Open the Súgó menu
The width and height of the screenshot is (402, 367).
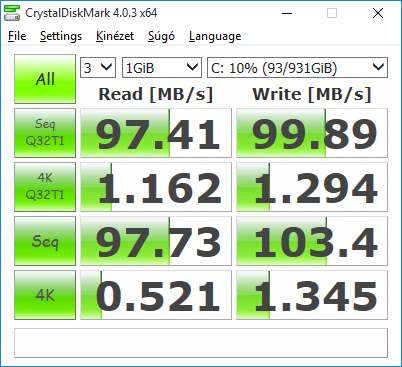[x=161, y=36]
